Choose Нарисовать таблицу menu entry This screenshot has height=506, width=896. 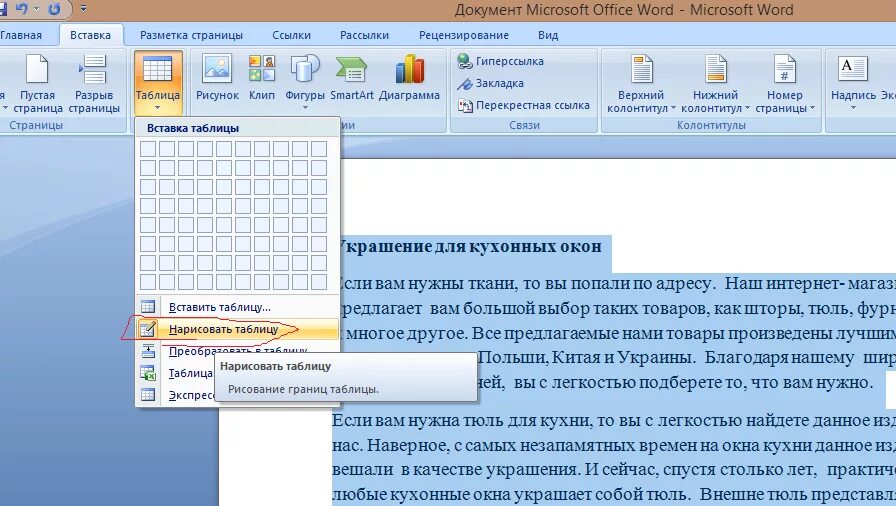(x=238, y=329)
